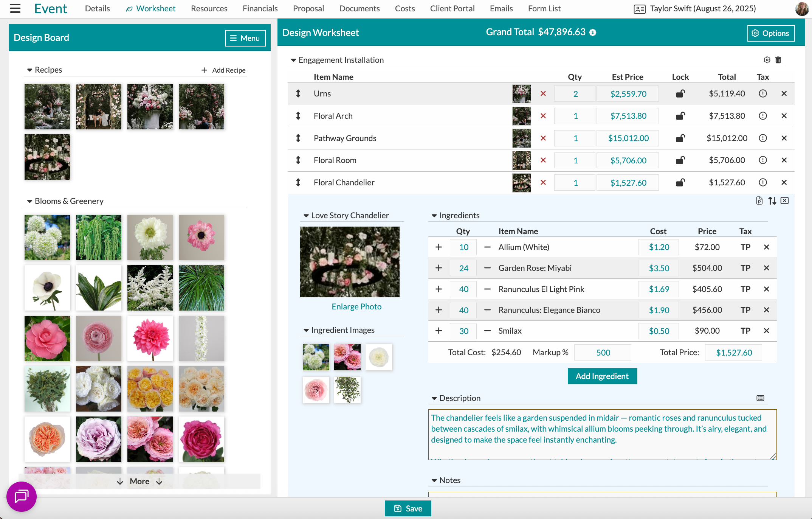Remove the Allium (White) ingredient
This screenshot has height=519, width=812.
coord(767,247)
